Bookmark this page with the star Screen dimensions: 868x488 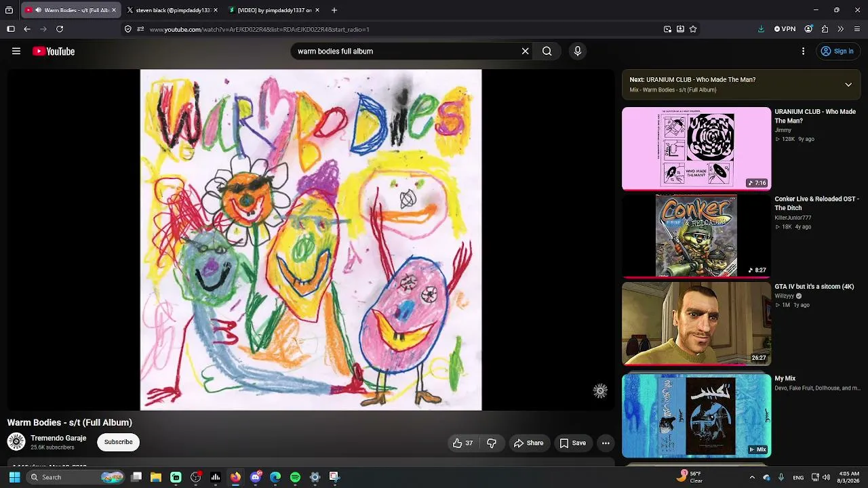click(693, 29)
